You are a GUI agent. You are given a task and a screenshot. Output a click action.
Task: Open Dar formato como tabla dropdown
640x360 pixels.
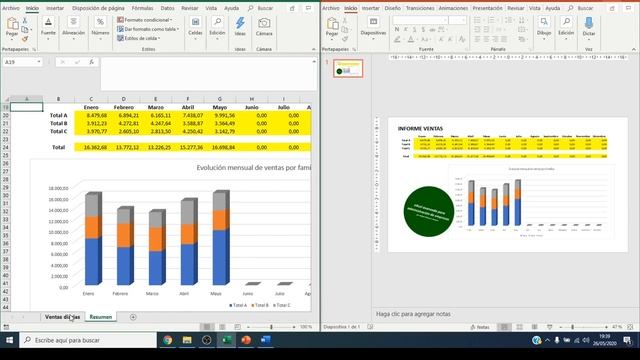[x=148, y=29]
